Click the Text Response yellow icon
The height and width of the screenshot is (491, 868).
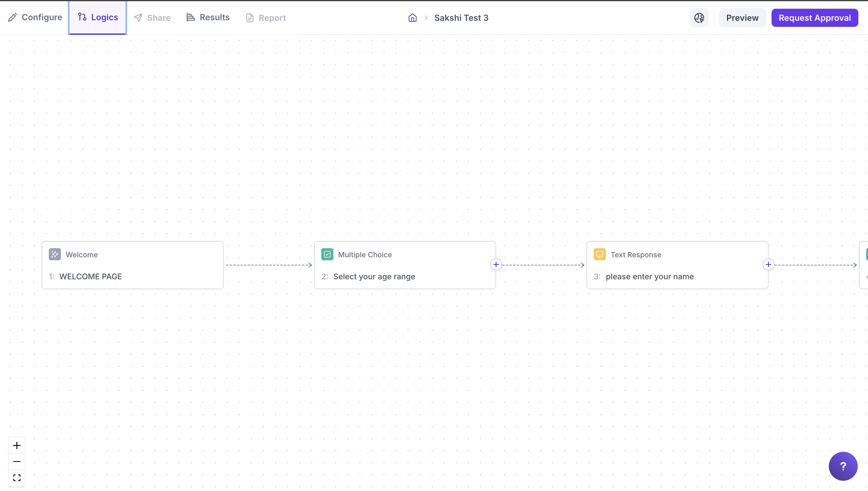point(600,254)
